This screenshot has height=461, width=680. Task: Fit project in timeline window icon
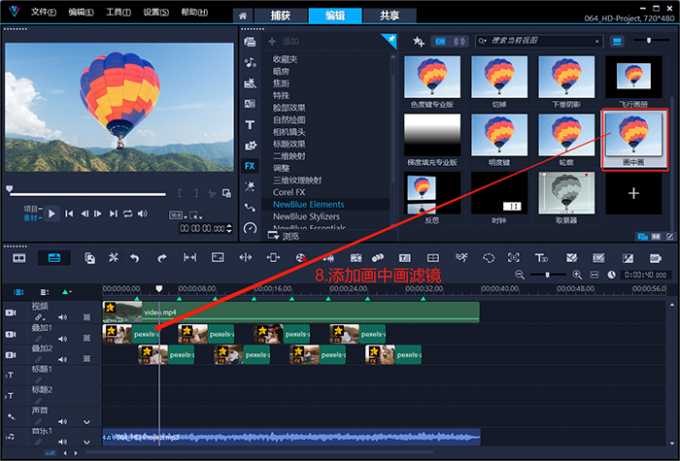(594, 275)
